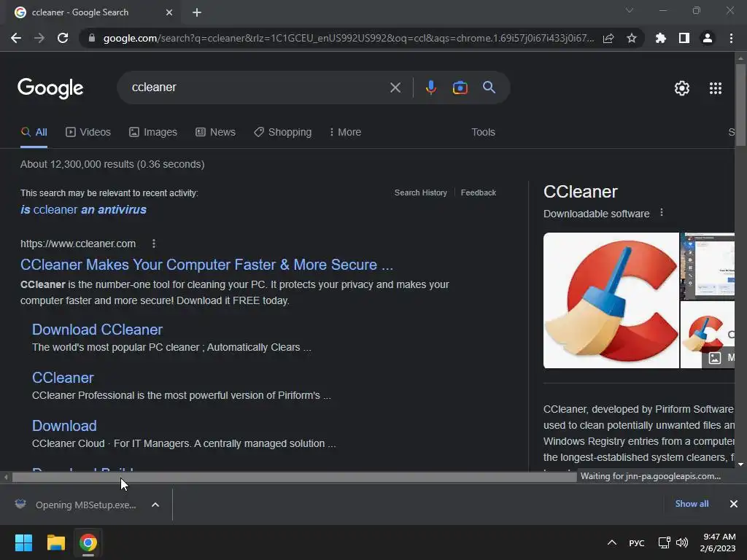
Task: Expand the More search categories
Action: pos(345,133)
